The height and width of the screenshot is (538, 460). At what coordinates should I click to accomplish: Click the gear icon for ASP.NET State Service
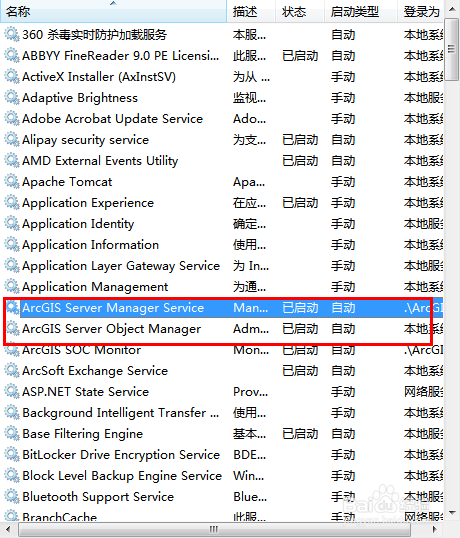click(x=12, y=391)
